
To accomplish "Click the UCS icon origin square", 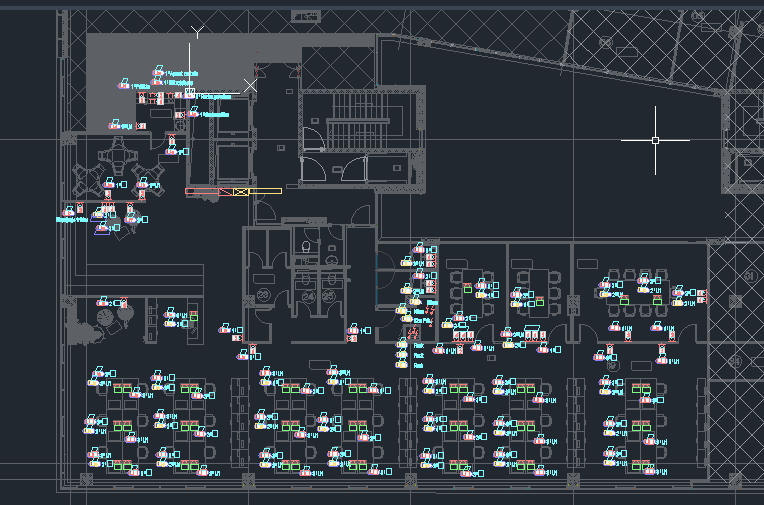I will pyautogui.click(x=190, y=93).
